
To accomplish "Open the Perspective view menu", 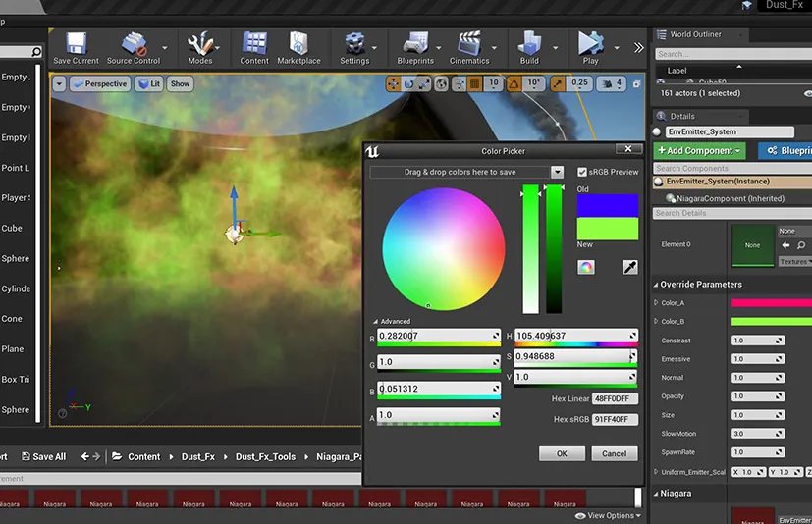I will (x=99, y=83).
